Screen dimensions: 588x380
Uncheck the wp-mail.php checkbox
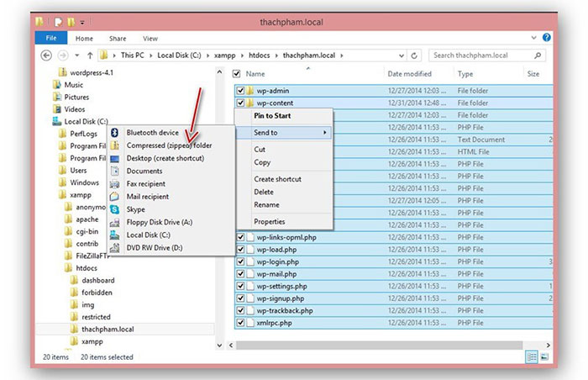tap(240, 274)
